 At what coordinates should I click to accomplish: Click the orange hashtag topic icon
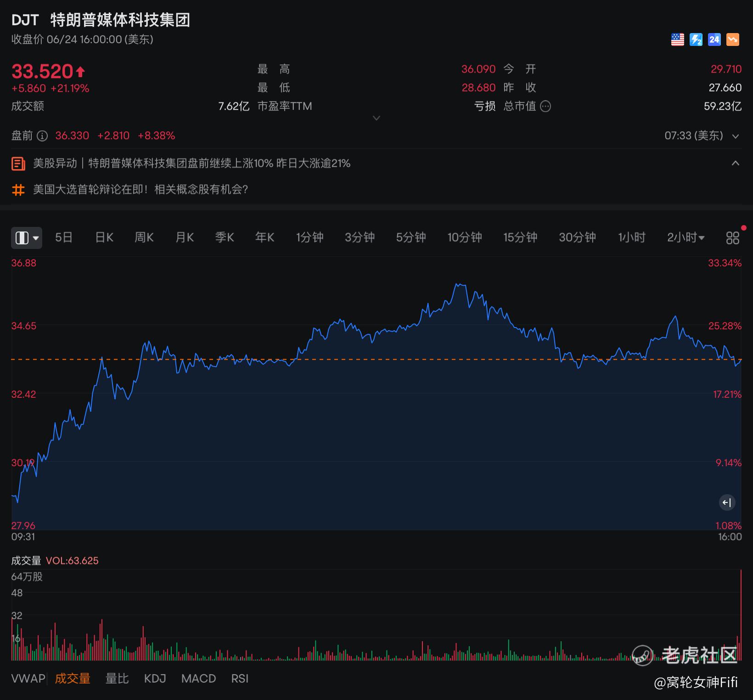pos(18,190)
